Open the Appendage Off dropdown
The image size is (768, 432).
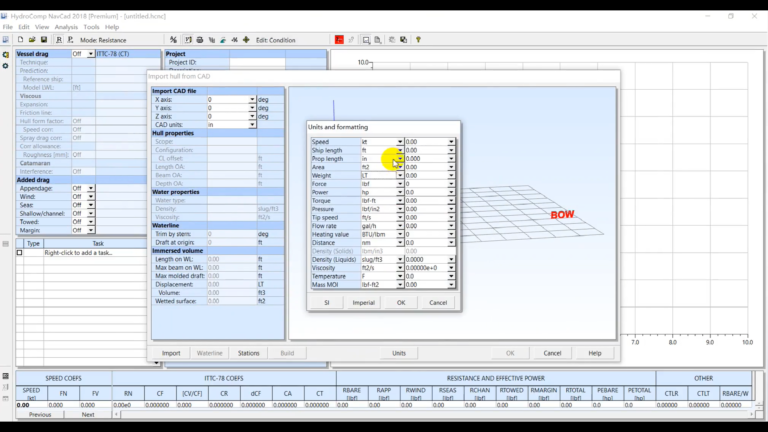tap(91, 188)
